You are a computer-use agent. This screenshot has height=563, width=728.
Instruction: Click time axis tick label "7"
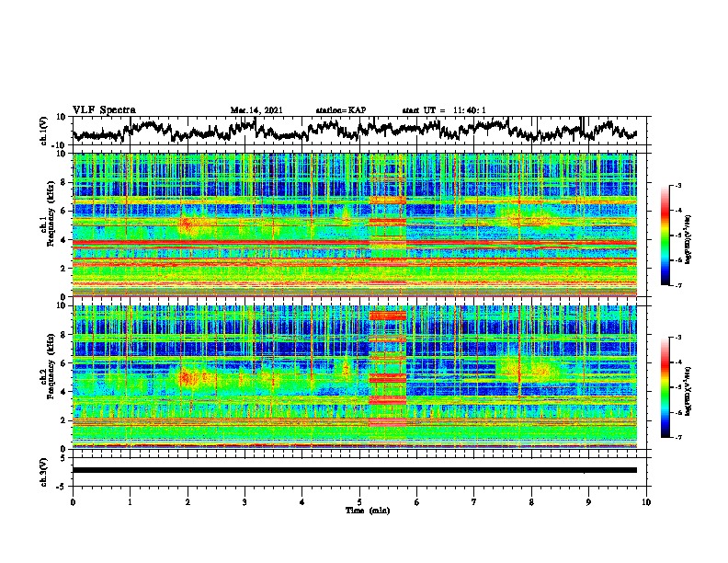pos(474,502)
